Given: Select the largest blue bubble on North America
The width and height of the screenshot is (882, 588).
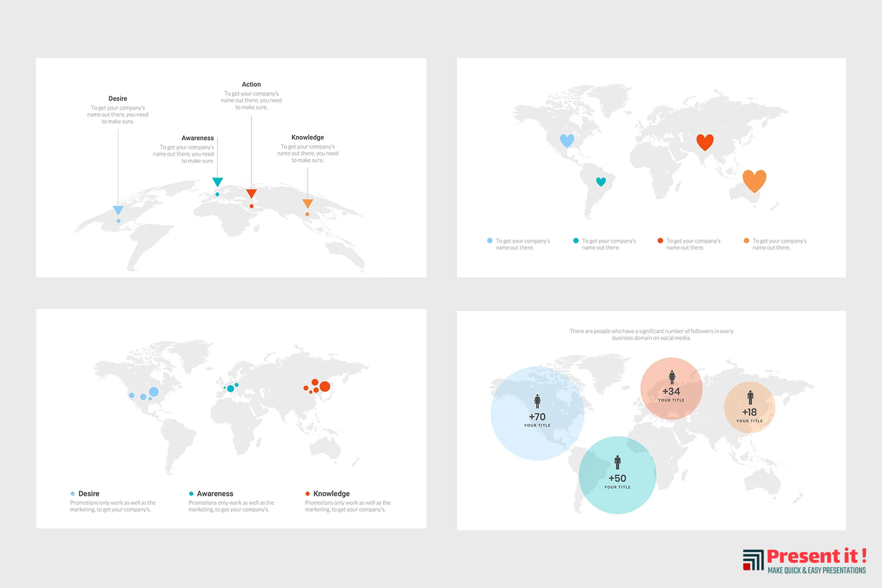Looking at the screenshot, I should [154, 392].
